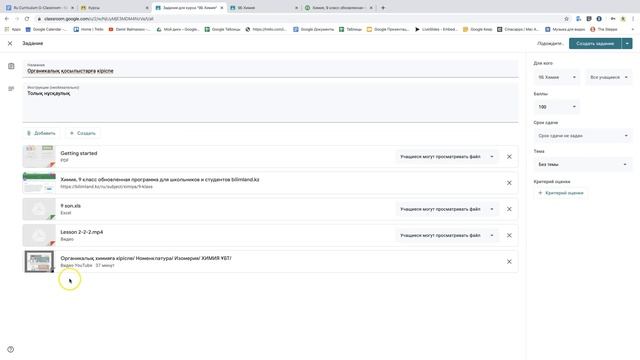
Task: Close the active Задания для курса tab
Action: click(222, 8)
